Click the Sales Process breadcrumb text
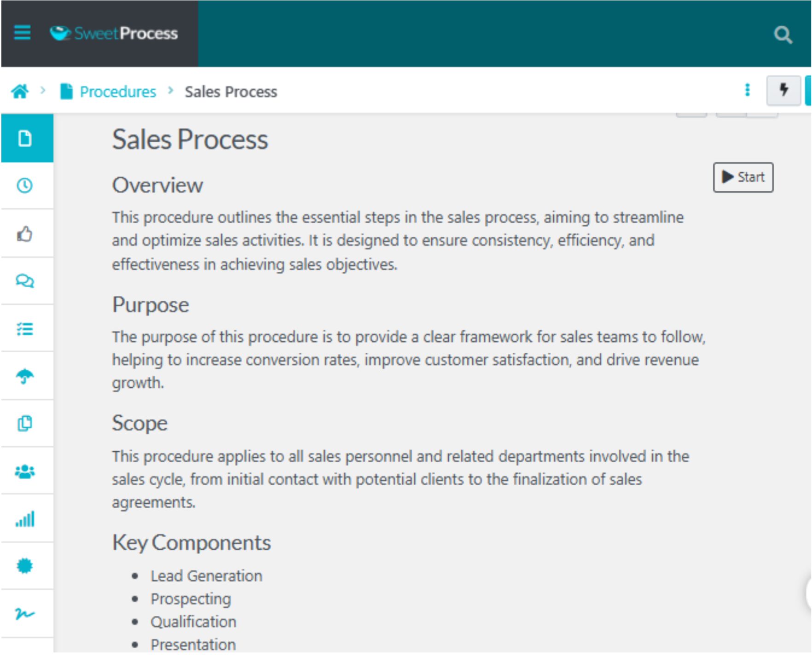 [x=231, y=92]
